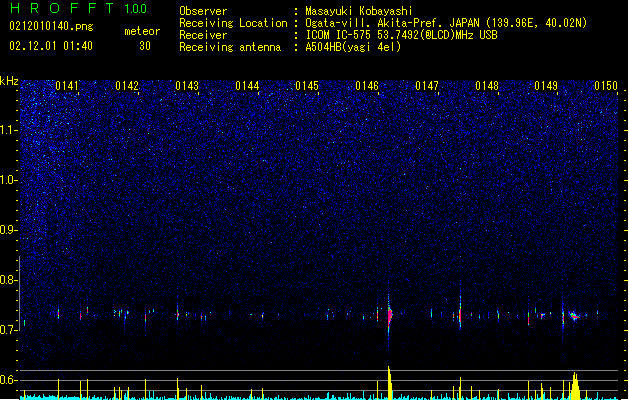The height and width of the screenshot is (400, 629).
Task: Click the 0142 time marker
Action: 127,86
